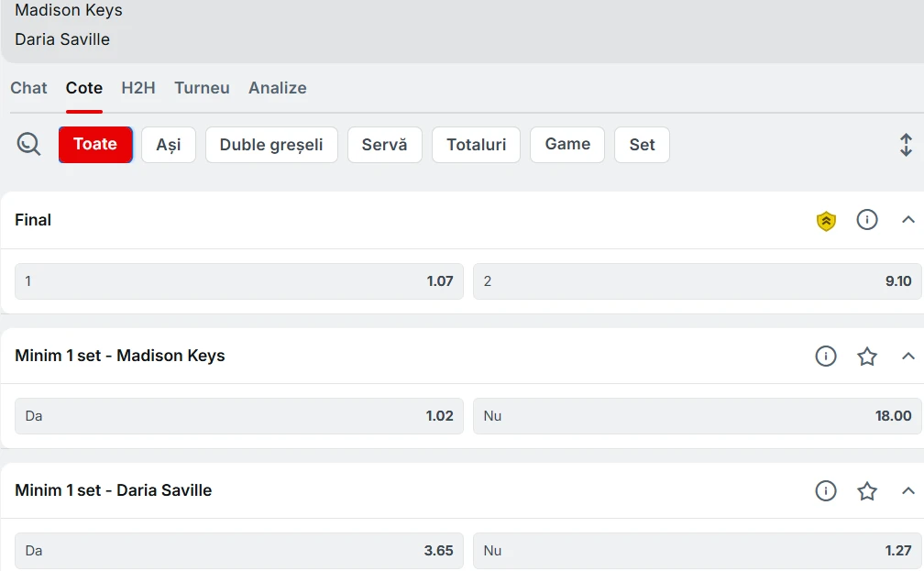Screen dimensions: 924x571
Task: Open info for Minim 1 set Daria Saville
Action: [x=826, y=491]
